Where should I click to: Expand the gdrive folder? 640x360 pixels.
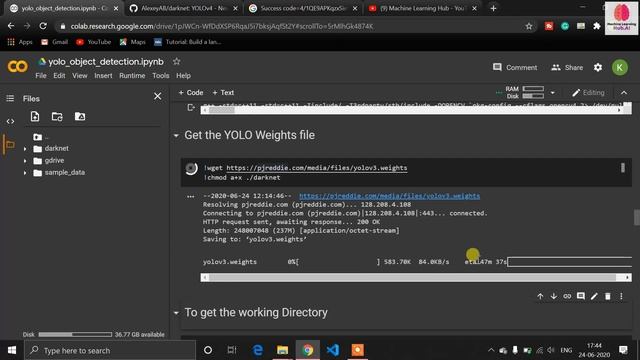click(x=25, y=161)
